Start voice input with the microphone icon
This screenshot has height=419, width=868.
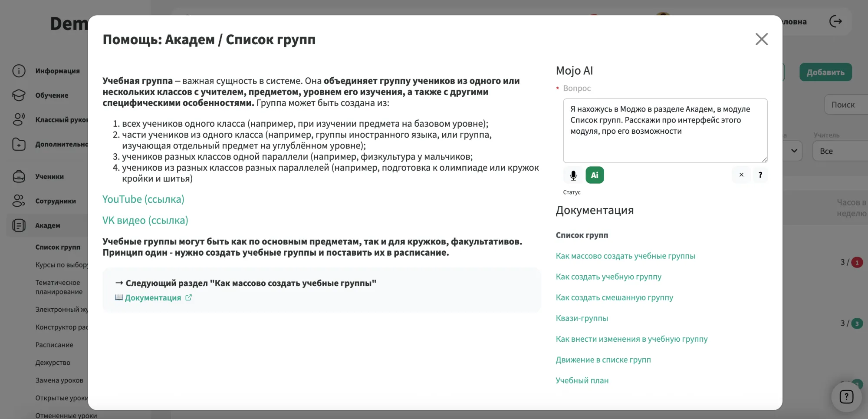573,175
